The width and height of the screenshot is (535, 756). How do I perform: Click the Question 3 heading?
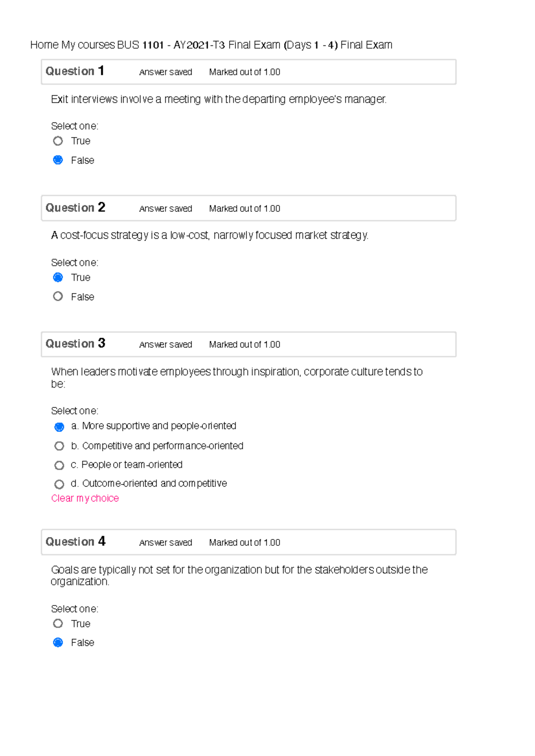tap(75, 343)
